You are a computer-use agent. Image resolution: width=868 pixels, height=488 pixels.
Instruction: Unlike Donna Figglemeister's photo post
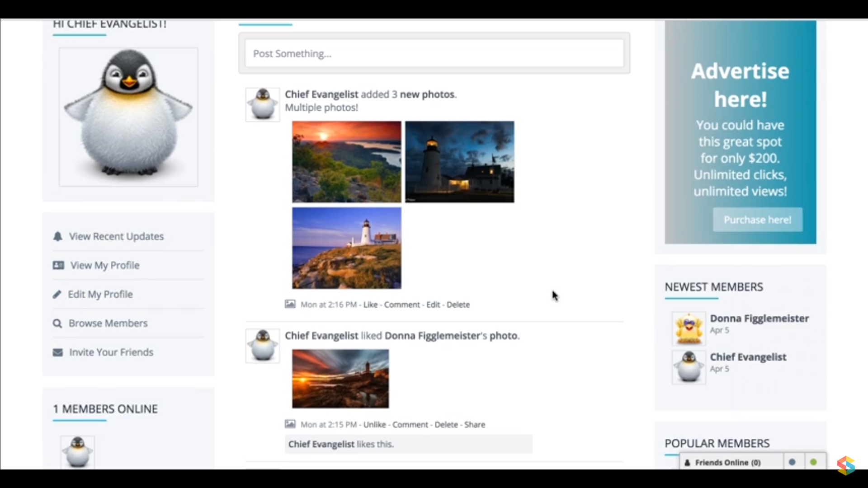pyautogui.click(x=374, y=425)
